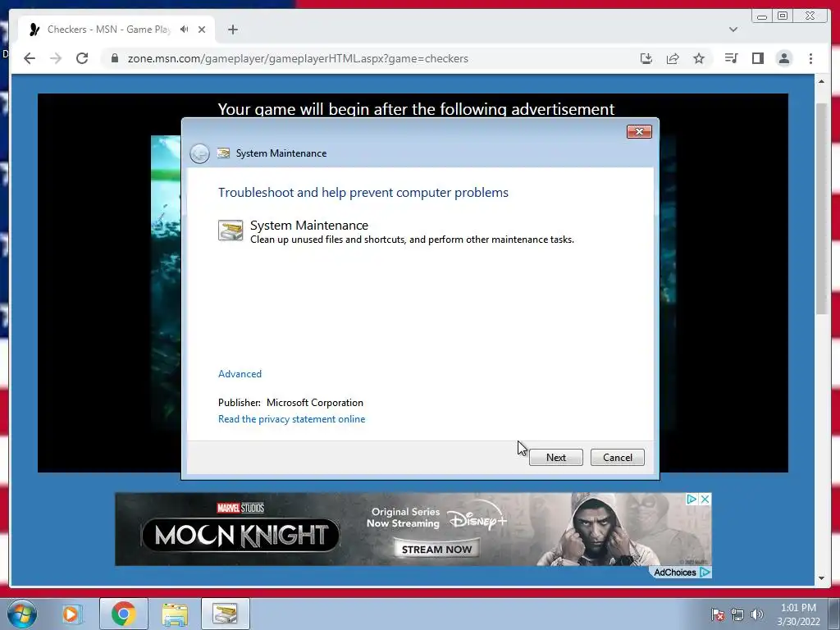This screenshot has height=630, width=840.
Task: Click Chrome icon on taskbar
Action: [124, 614]
